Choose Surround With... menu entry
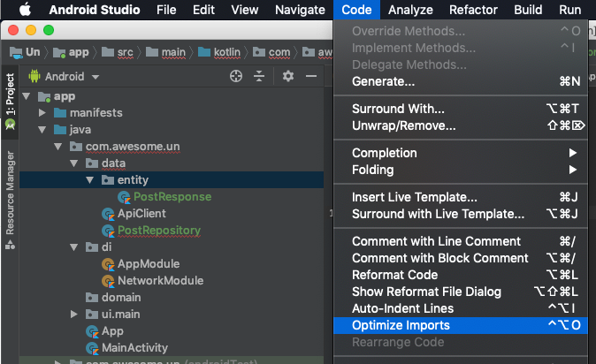 [461, 109]
